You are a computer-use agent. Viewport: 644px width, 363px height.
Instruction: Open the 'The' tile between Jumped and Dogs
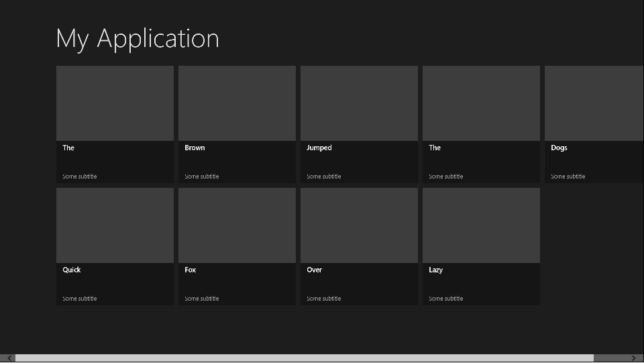[x=481, y=124]
